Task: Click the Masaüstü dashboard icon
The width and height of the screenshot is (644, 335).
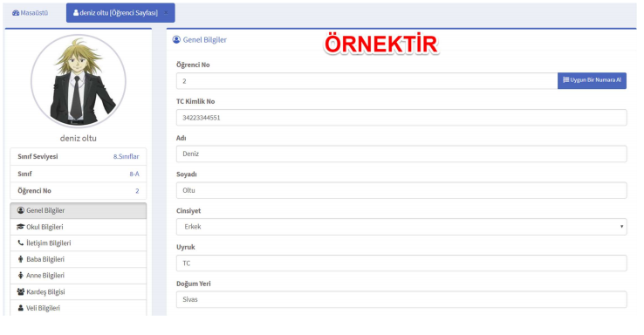Action: pos(16,13)
